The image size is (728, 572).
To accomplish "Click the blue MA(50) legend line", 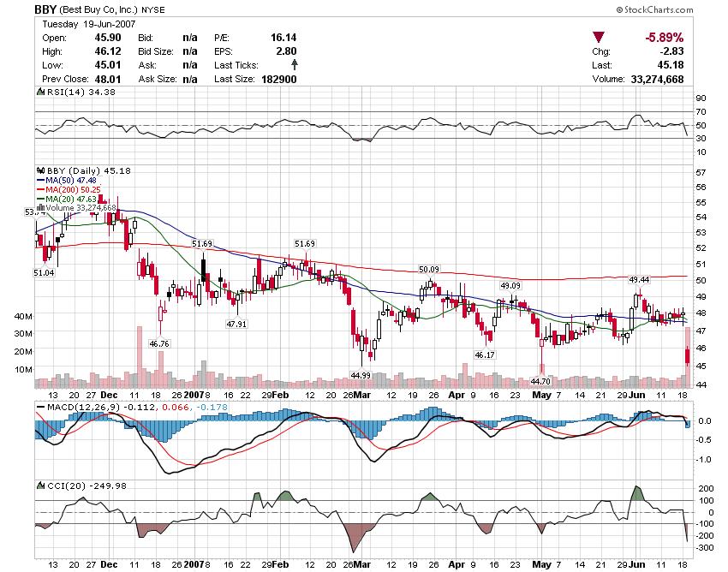I will coord(40,180).
